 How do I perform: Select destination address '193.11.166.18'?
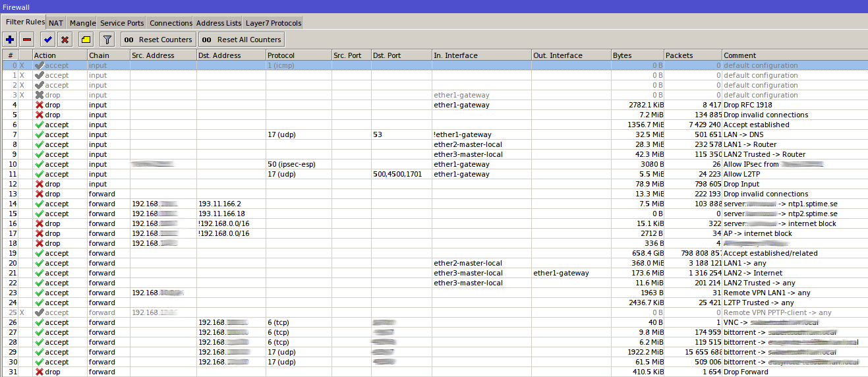pyautogui.click(x=222, y=214)
